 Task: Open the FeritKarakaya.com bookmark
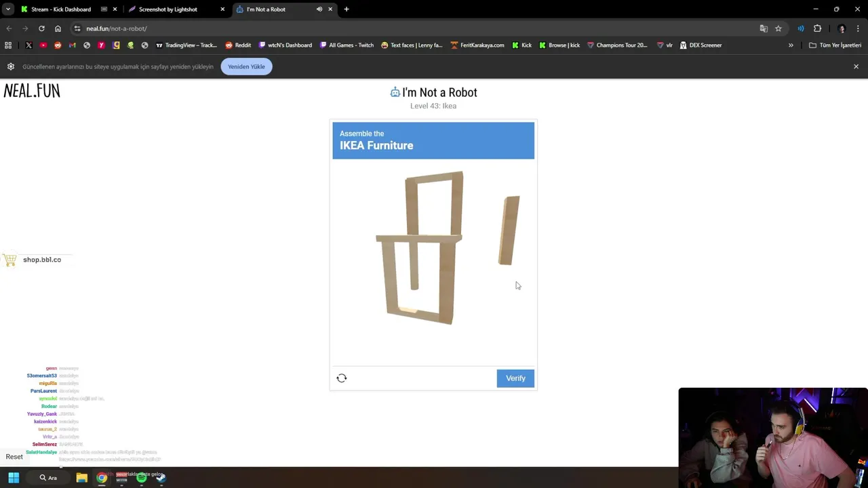click(477, 45)
